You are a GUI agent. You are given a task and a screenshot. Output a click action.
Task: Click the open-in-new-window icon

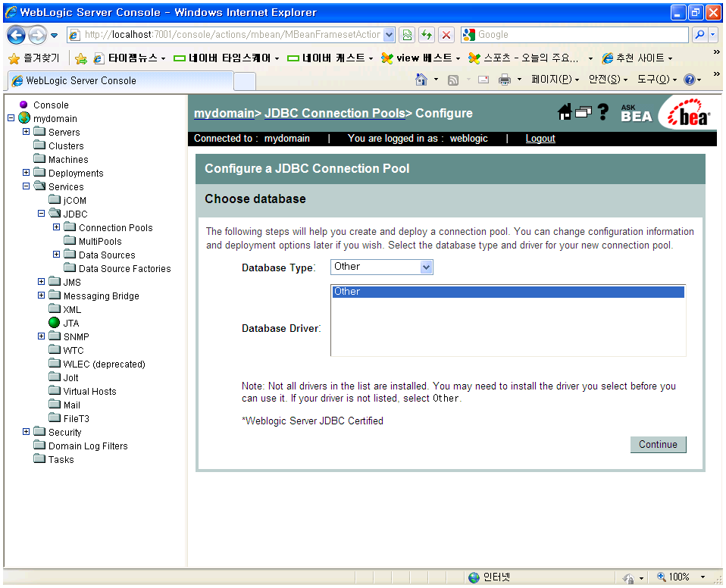[x=584, y=111]
